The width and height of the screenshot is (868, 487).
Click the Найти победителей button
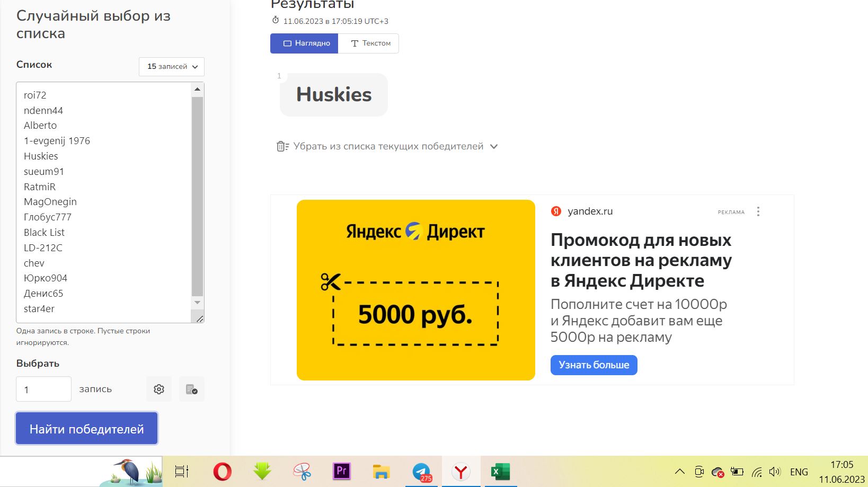tap(87, 428)
